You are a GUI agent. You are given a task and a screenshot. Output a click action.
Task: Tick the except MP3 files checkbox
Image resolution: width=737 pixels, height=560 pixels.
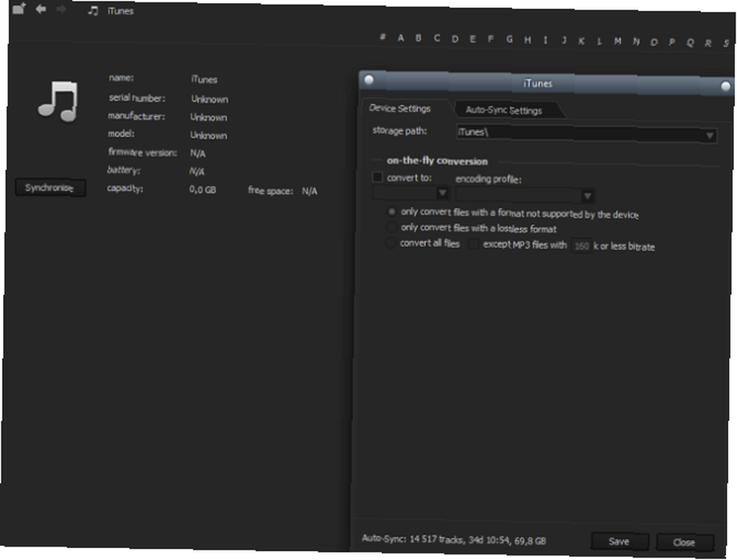click(x=473, y=245)
